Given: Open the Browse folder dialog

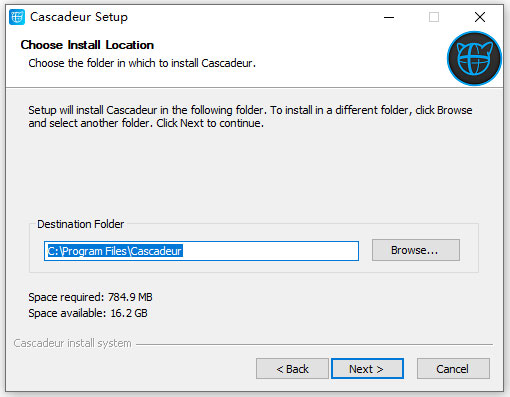Looking at the screenshot, I should [x=416, y=250].
